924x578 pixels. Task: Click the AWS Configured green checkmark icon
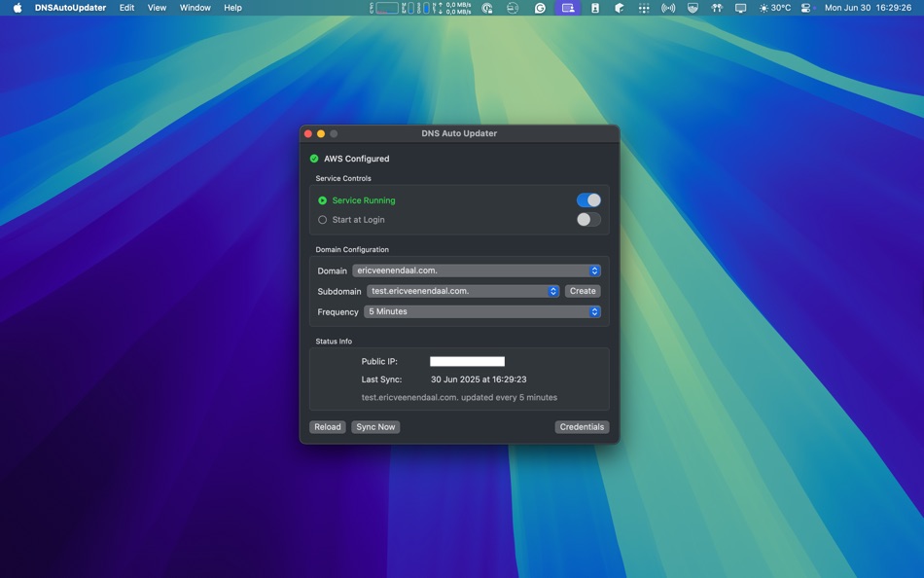tap(314, 159)
